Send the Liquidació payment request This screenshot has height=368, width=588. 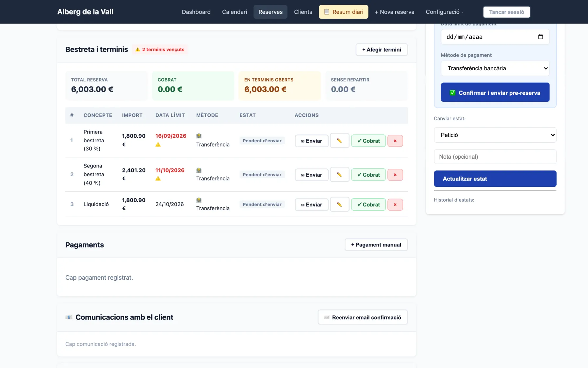pos(312,204)
